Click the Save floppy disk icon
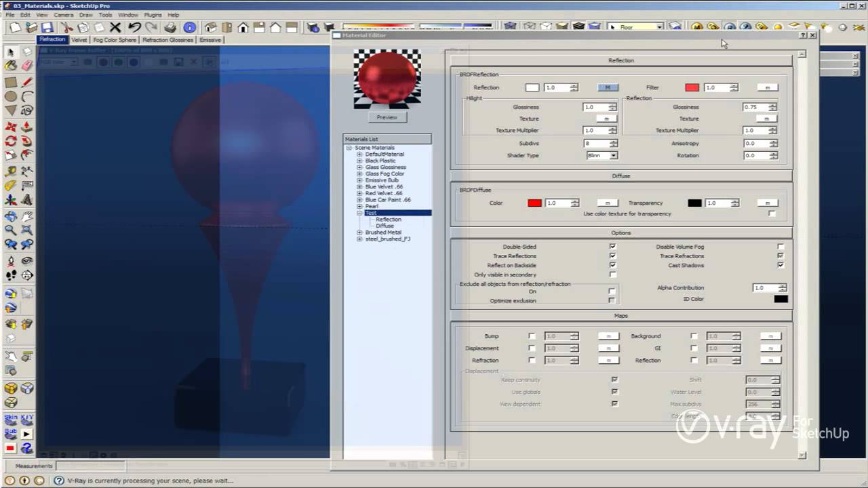The height and width of the screenshot is (488, 868). point(47,27)
